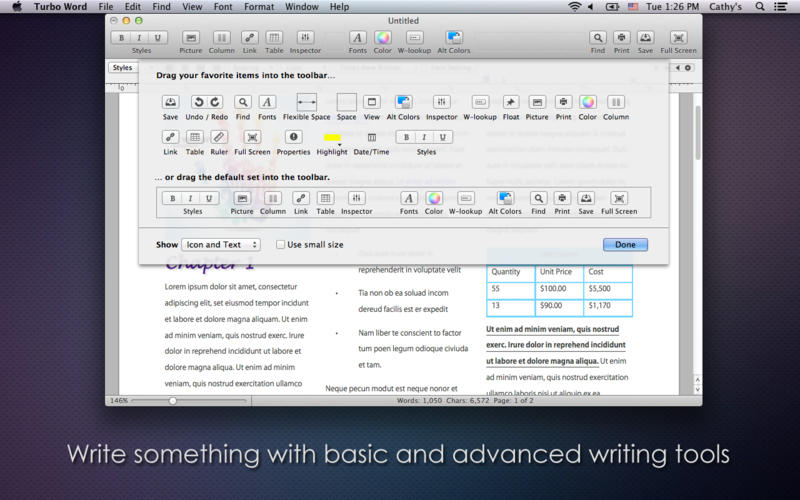This screenshot has height=500, width=800.
Task: Open the Format menu in the menu bar
Action: pyautogui.click(x=259, y=7)
